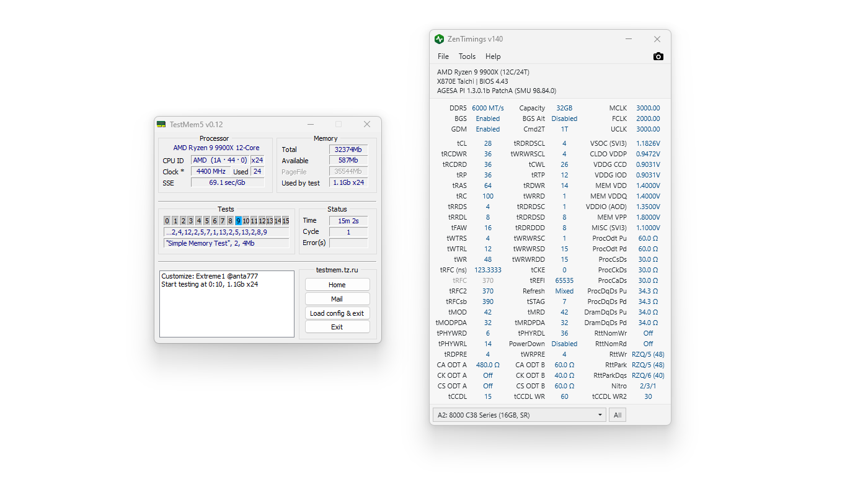868x487 pixels.
Task: Click the All button in ZenTimings
Action: 618,415
